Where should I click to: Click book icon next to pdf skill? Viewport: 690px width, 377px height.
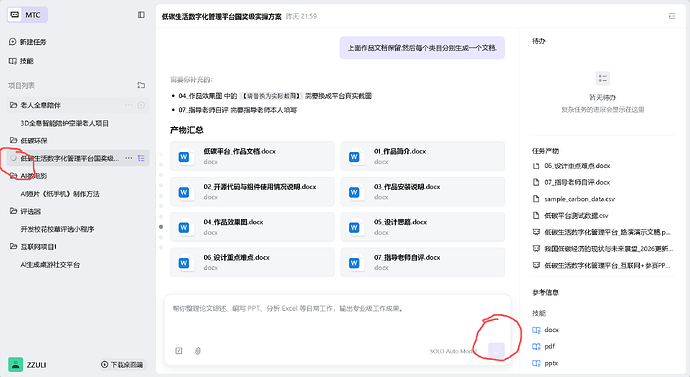[536, 346]
